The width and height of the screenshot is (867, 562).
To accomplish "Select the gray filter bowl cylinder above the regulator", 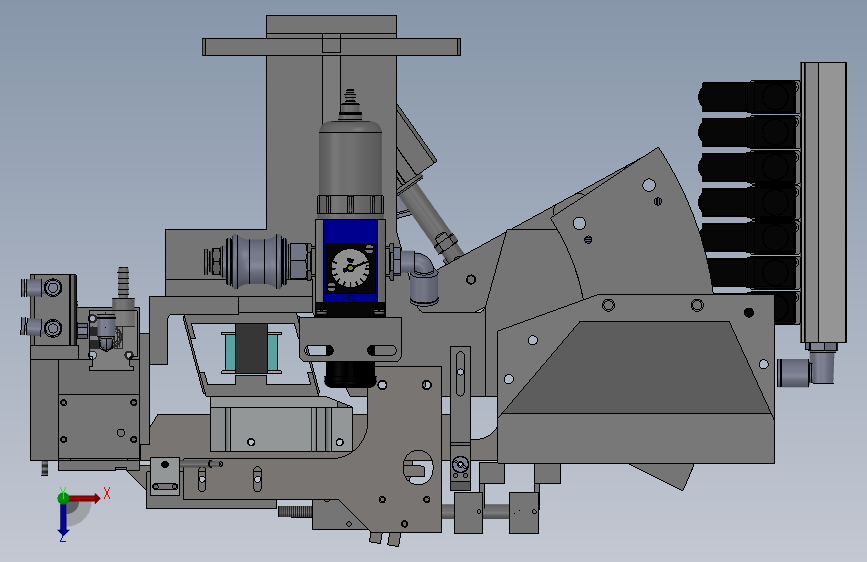I will point(350,158).
